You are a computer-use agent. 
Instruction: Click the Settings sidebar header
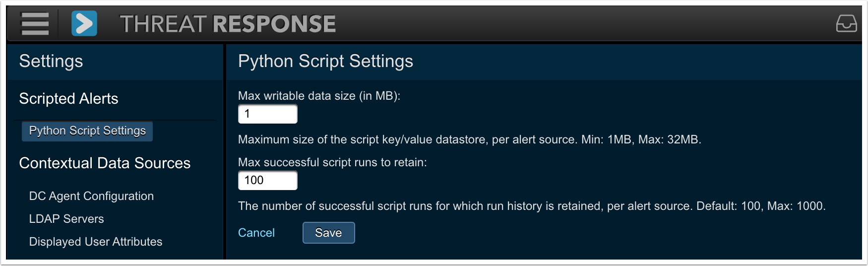coord(51,62)
